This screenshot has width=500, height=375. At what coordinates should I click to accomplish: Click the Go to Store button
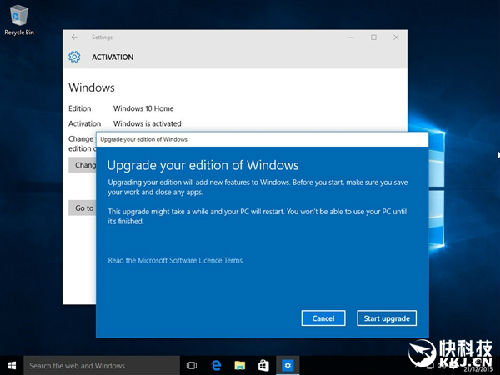point(82,208)
